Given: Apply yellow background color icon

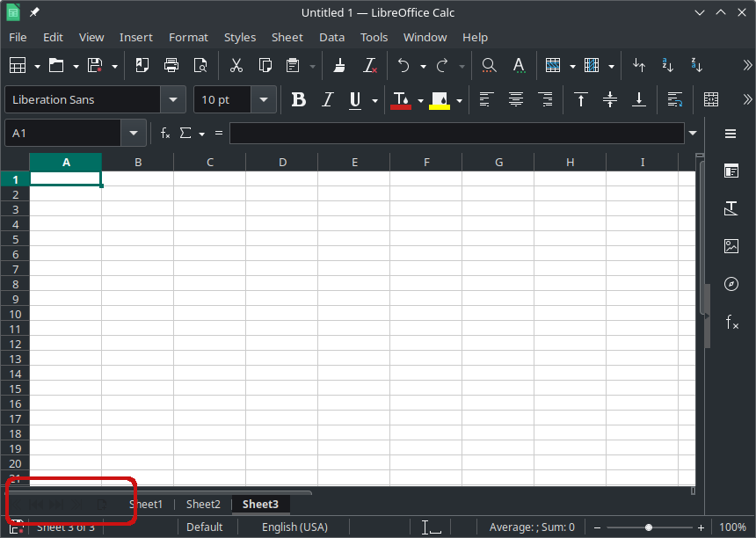Looking at the screenshot, I should coord(440,100).
